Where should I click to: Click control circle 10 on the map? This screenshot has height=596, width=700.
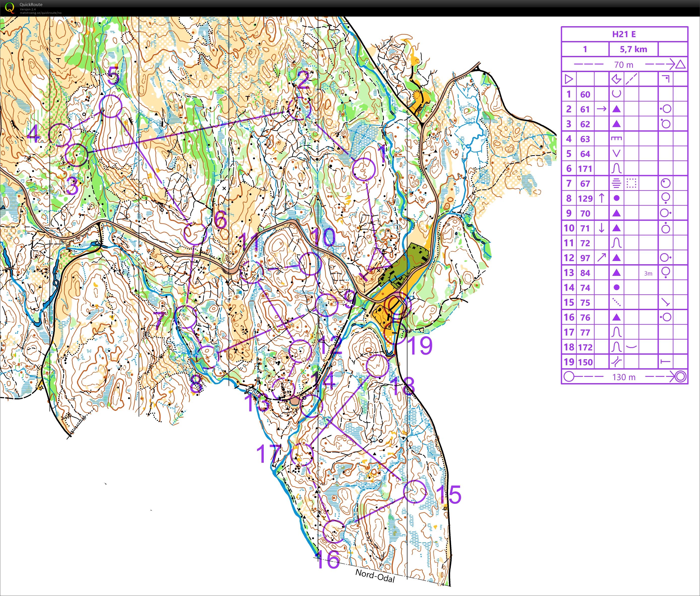click(310, 263)
